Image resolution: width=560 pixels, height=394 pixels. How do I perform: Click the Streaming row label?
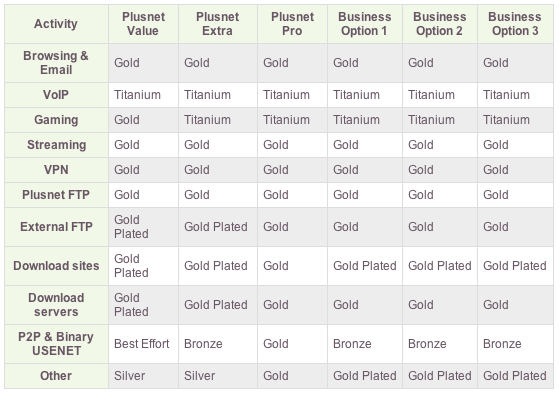tap(56, 145)
